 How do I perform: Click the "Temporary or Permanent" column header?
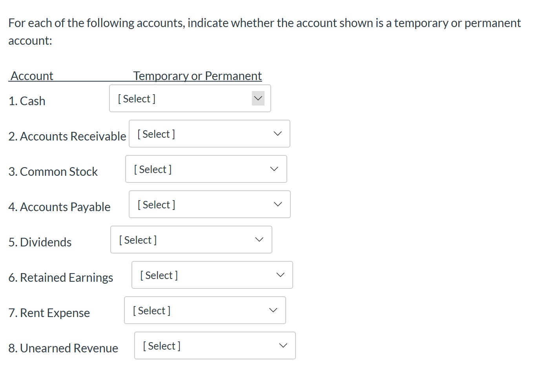(x=197, y=76)
